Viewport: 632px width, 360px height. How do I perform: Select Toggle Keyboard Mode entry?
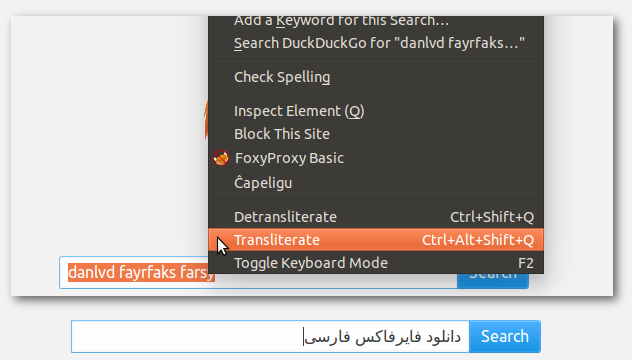pyautogui.click(x=376, y=263)
